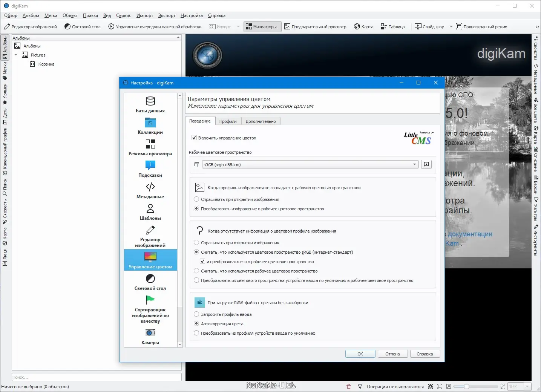This screenshot has height=392, width=541.
Task: Click the Альбомы panel header arrow
Action: [178, 38]
